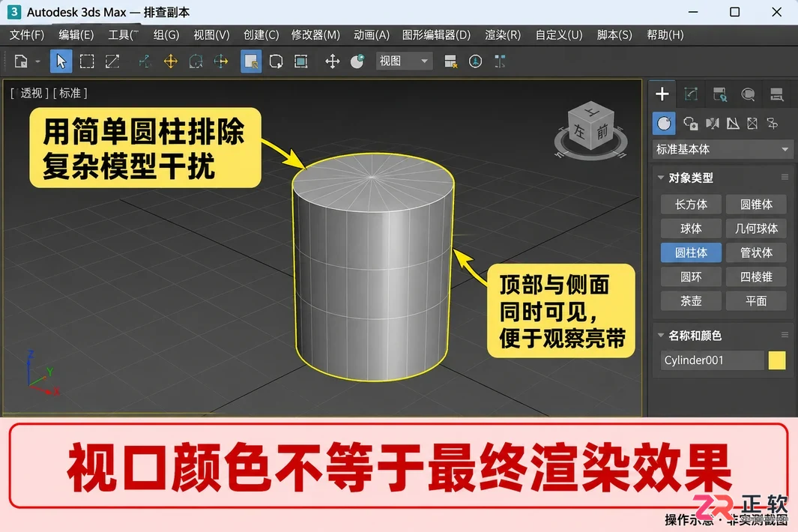The image size is (798, 532).
Task: Open the 动画(A) menu
Action: tap(372, 34)
